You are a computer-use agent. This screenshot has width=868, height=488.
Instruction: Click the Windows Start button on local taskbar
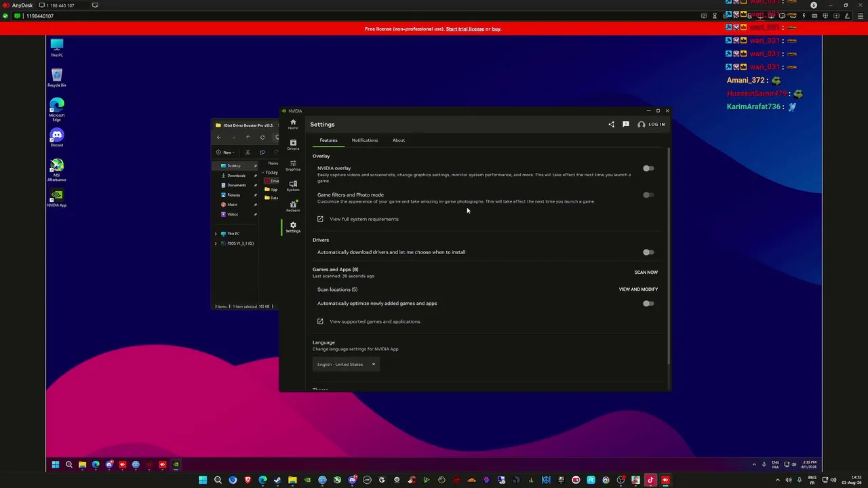(x=203, y=480)
